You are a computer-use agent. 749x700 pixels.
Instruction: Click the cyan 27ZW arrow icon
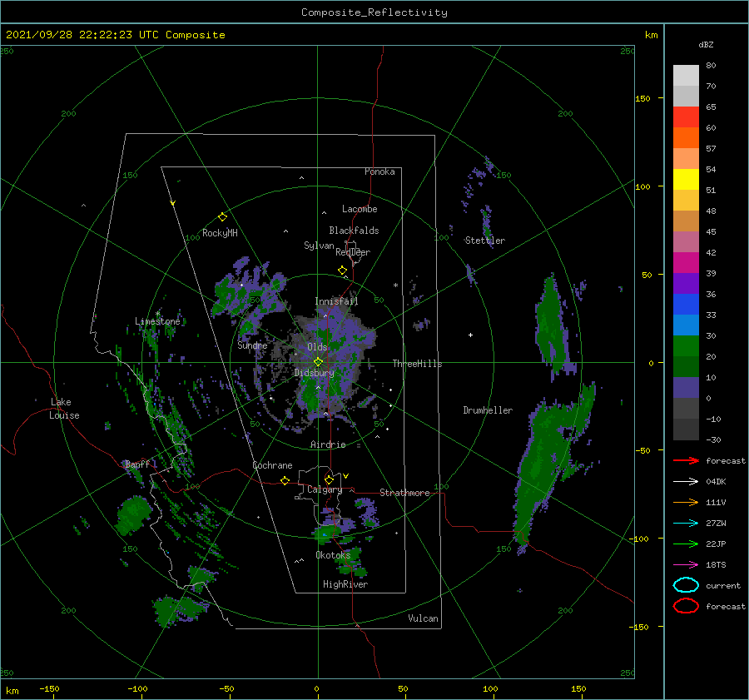[686, 524]
